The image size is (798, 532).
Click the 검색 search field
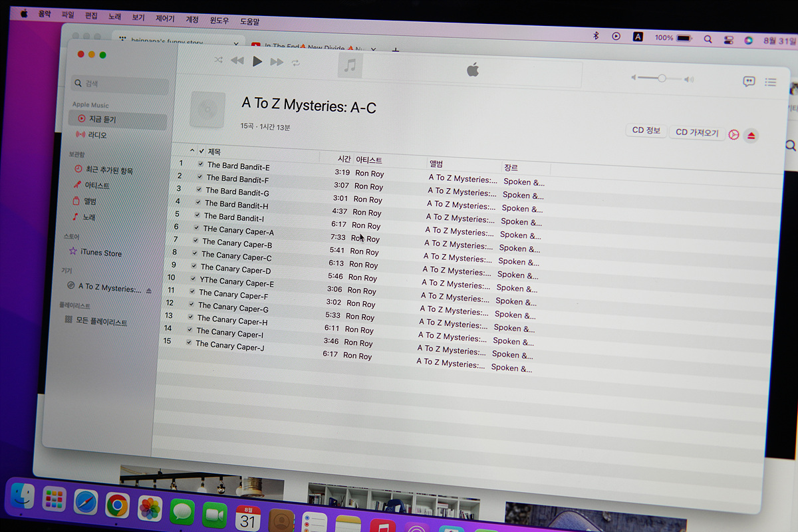120,84
